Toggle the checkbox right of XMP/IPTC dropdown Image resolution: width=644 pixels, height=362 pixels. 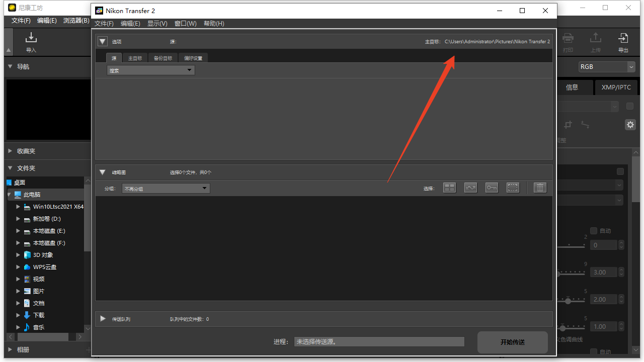(x=629, y=106)
